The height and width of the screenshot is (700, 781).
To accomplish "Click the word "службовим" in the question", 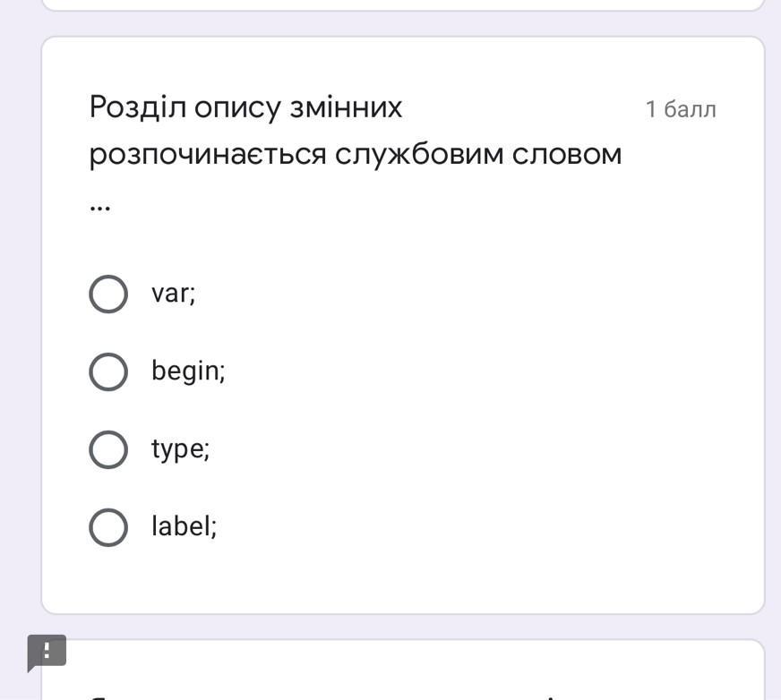I will [419, 154].
